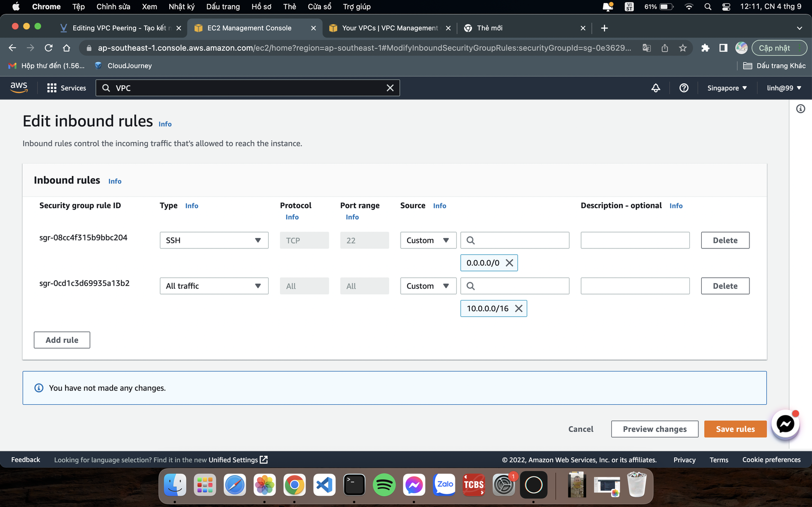Open Spotify from the dock
The image size is (812, 507).
[384, 485]
